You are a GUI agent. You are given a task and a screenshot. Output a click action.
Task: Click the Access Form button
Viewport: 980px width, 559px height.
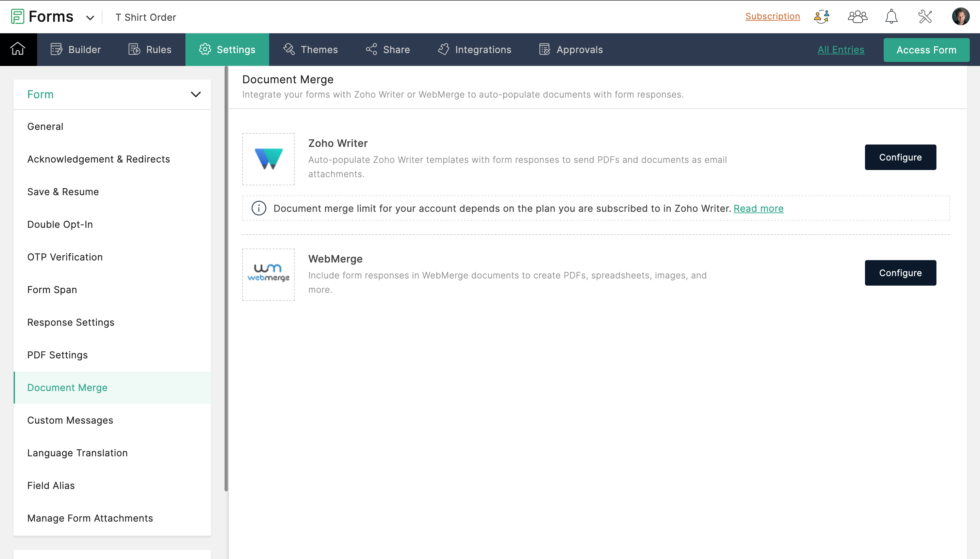[926, 50]
